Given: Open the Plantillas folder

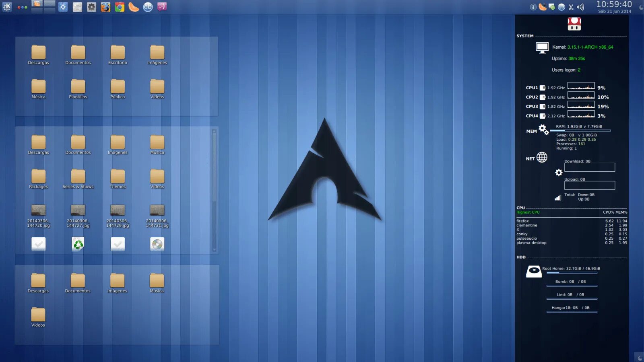Looking at the screenshot, I should 78,89.
